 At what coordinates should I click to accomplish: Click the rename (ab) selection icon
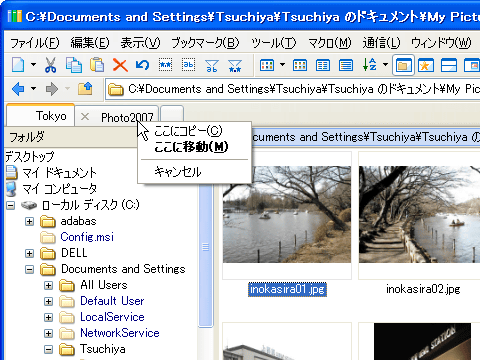pyautogui.click(x=189, y=65)
